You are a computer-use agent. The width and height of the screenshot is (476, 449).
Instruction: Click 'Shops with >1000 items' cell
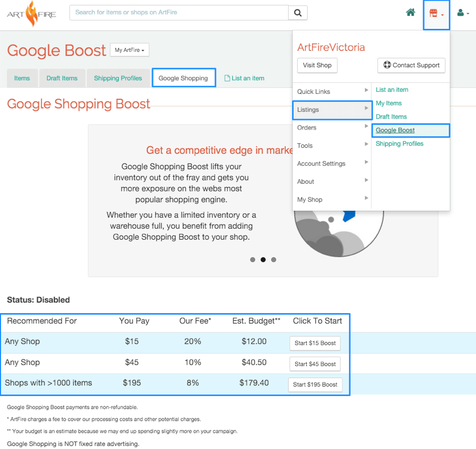coord(48,383)
